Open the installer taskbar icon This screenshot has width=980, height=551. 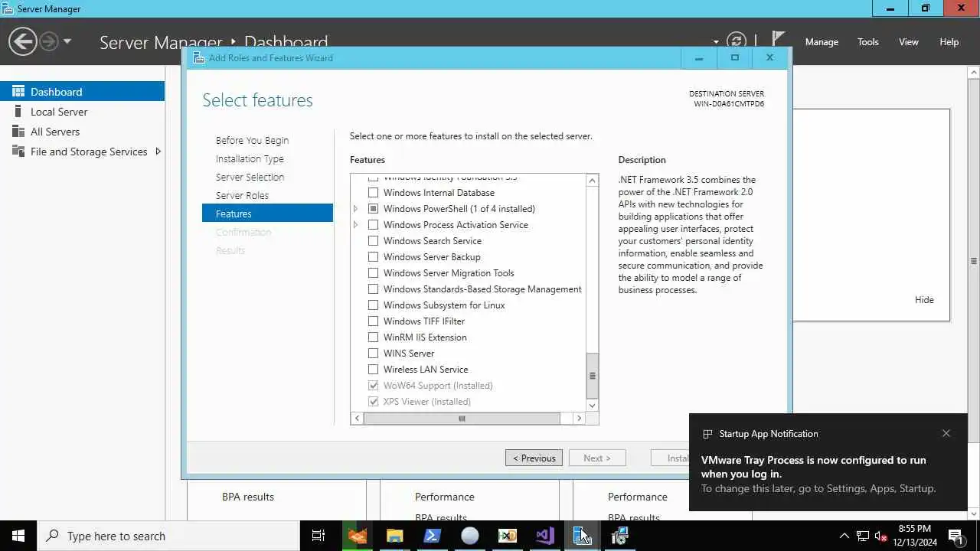[619, 536]
